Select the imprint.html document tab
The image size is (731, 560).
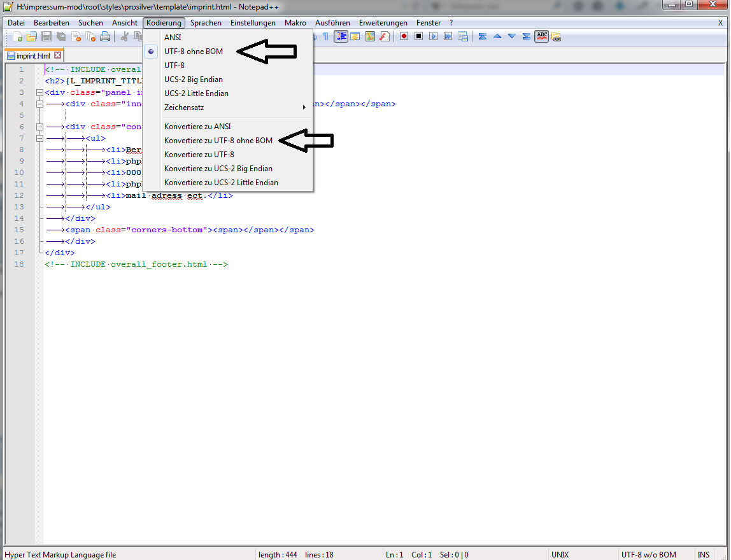(x=34, y=55)
